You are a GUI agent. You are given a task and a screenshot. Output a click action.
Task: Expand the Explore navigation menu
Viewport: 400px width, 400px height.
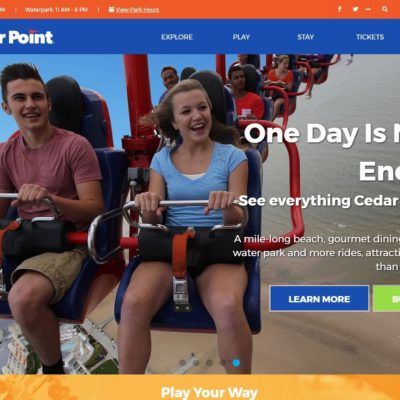(177, 37)
